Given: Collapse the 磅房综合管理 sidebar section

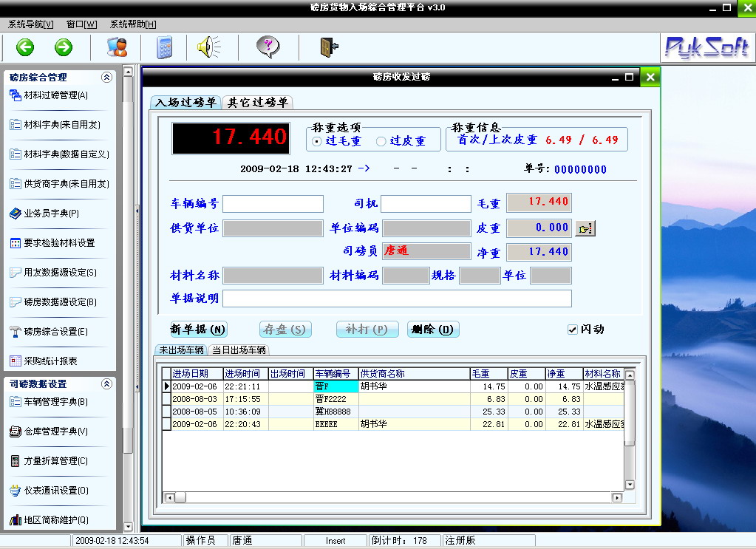Looking at the screenshot, I should coord(106,77).
